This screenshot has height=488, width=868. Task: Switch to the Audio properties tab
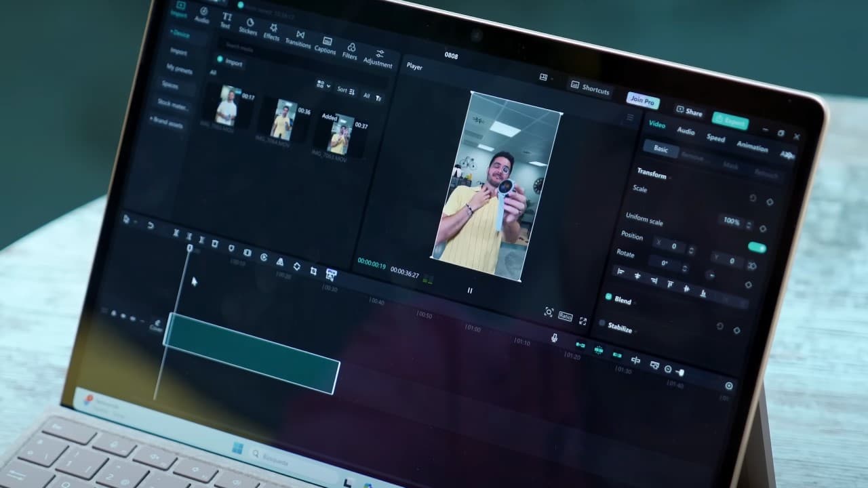tap(686, 131)
